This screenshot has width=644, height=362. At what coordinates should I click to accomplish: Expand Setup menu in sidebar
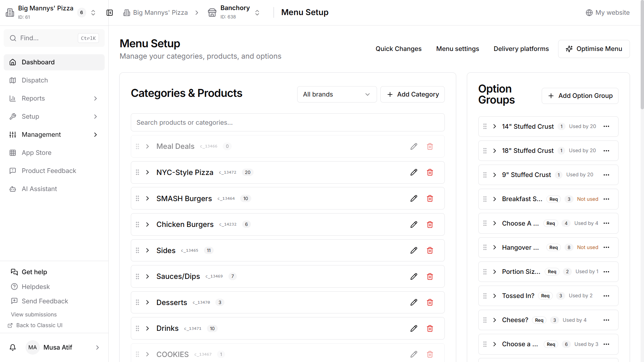pos(54,117)
